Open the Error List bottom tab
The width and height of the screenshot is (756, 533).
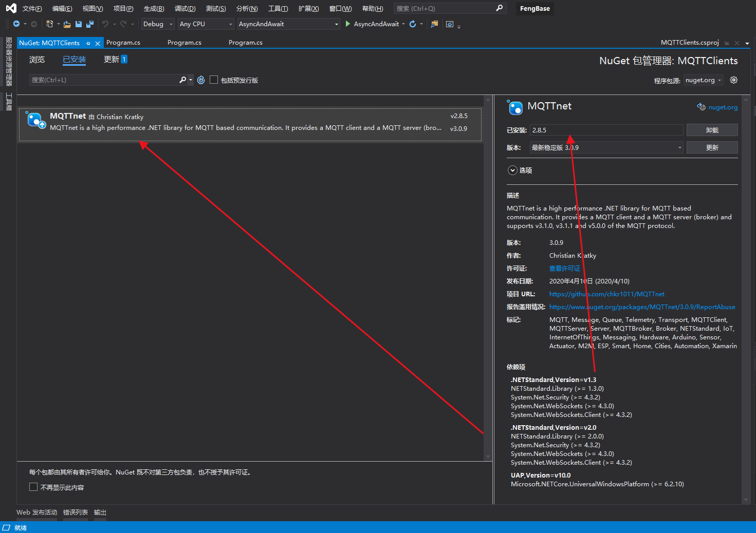pos(76,512)
